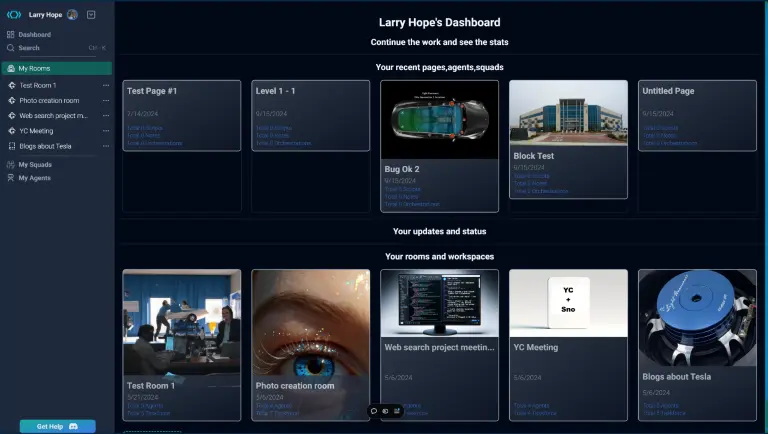Viewport: 768px width, 434px height.
Task: Click the Dashboard grid icon
Action: [x=10, y=34]
